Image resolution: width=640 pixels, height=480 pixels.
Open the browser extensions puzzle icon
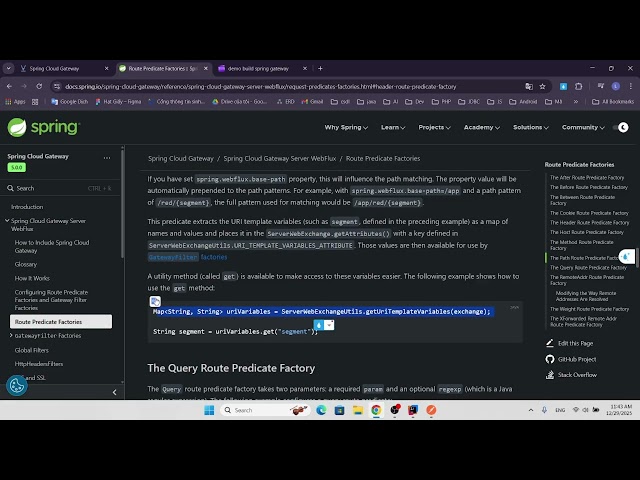pyautogui.click(x=578, y=86)
